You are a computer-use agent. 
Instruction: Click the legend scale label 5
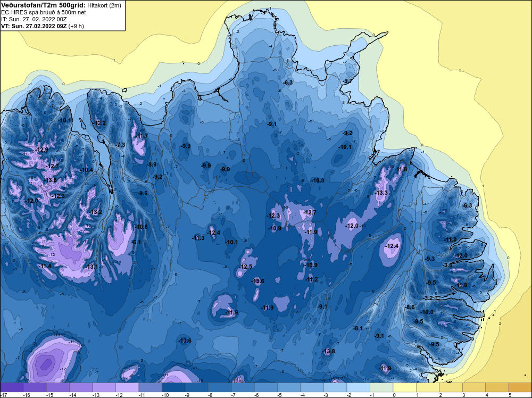tap(510, 395)
